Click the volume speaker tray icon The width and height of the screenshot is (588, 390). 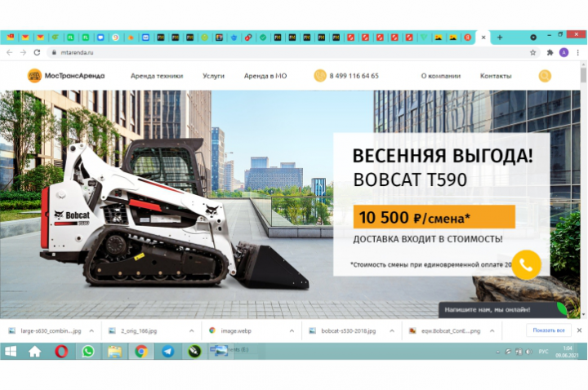click(x=528, y=352)
